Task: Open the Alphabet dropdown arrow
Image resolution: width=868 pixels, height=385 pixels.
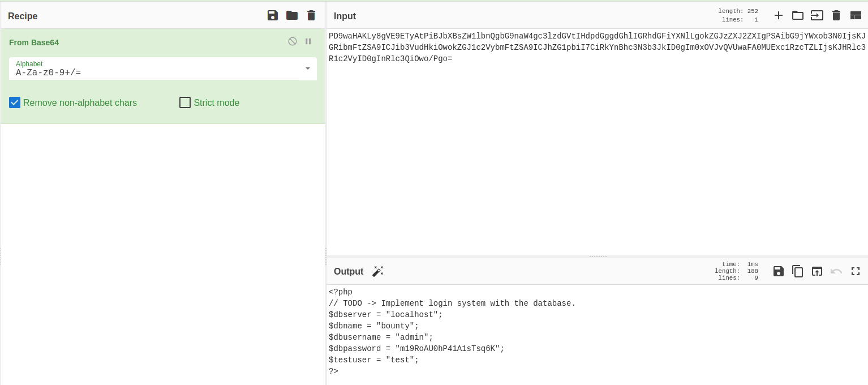Action: (308, 69)
